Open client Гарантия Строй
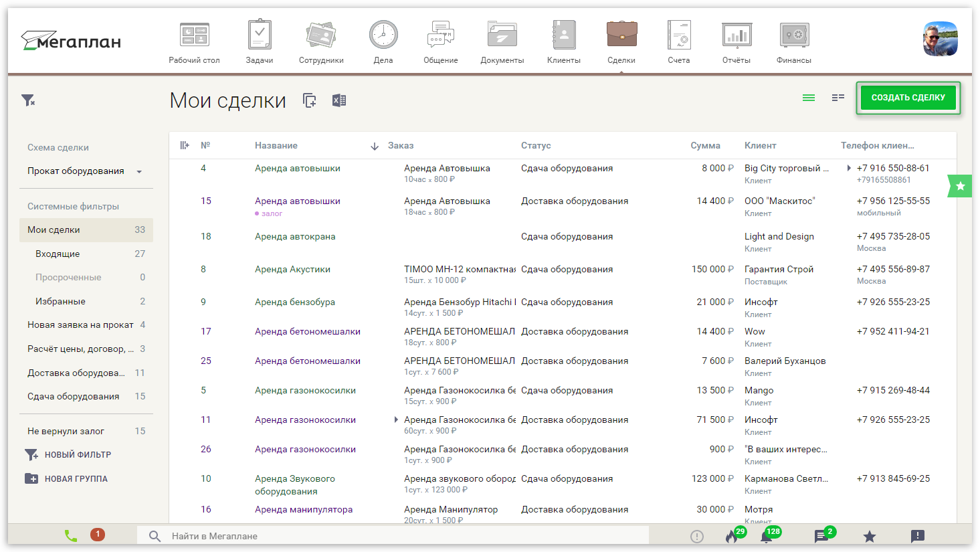The height and width of the screenshot is (552, 980). tap(779, 269)
